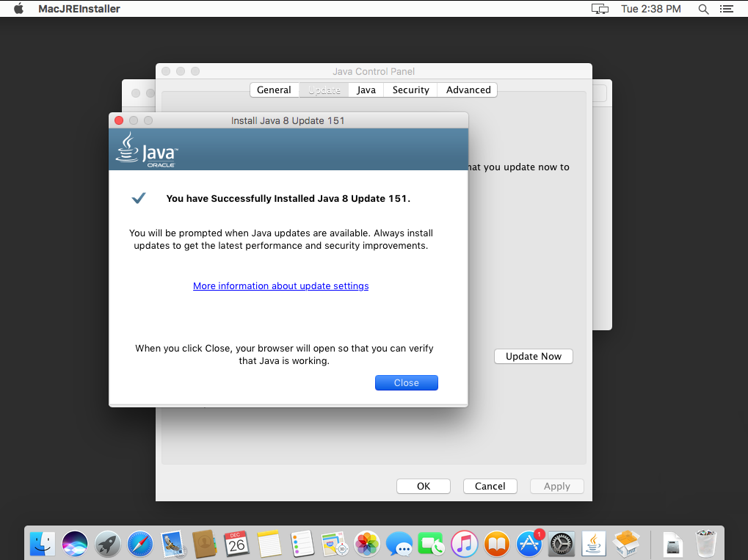Open the Advanced tab
The height and width of the screenshot is (560, 748).
tap(468, 90)
